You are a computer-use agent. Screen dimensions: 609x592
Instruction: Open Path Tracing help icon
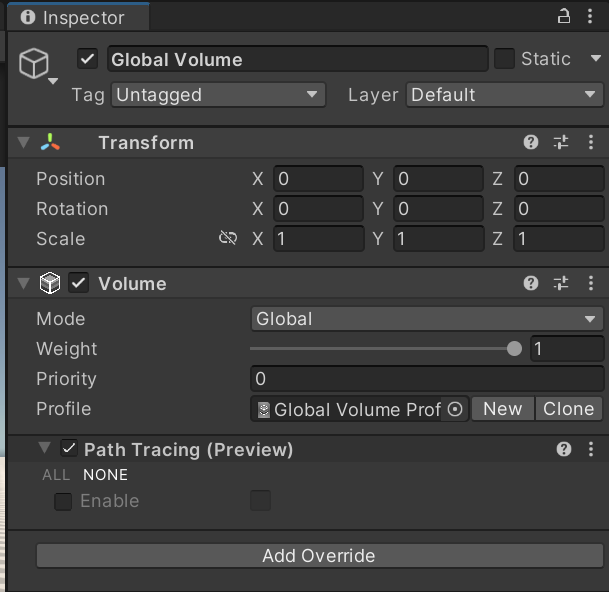(564, 450)
